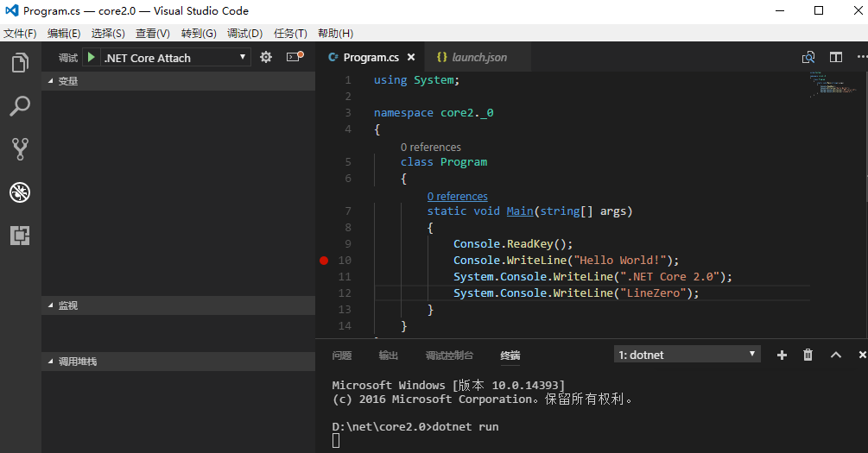
Task: Click the 0 references link above Main
Action: click(x=457, y=197)
